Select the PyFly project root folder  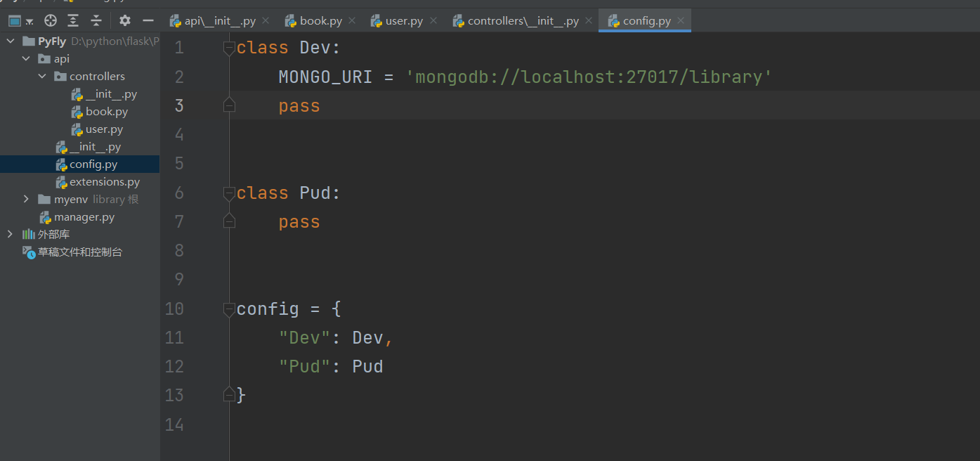[52, 41]
